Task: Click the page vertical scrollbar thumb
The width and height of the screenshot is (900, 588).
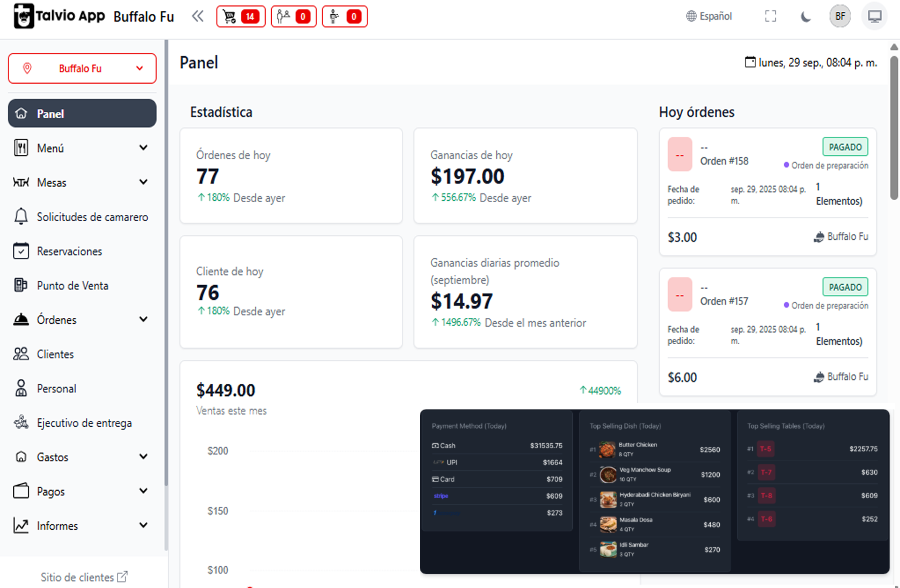Action: coord(894,129)
